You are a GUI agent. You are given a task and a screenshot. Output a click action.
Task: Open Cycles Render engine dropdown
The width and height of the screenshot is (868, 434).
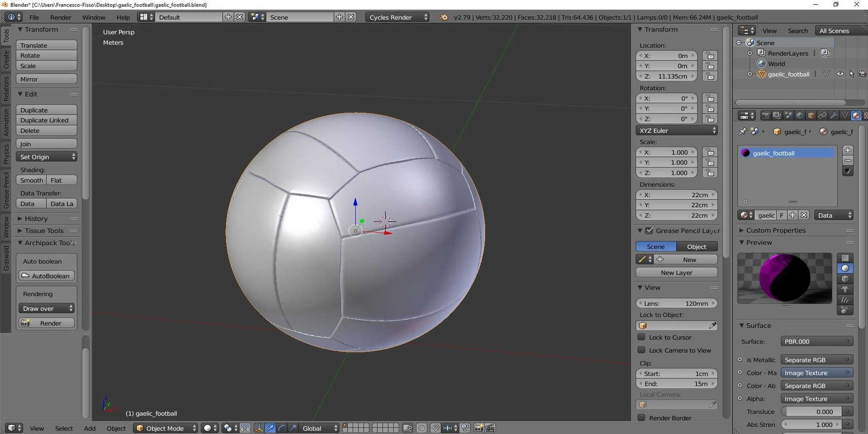coord(397,17)
